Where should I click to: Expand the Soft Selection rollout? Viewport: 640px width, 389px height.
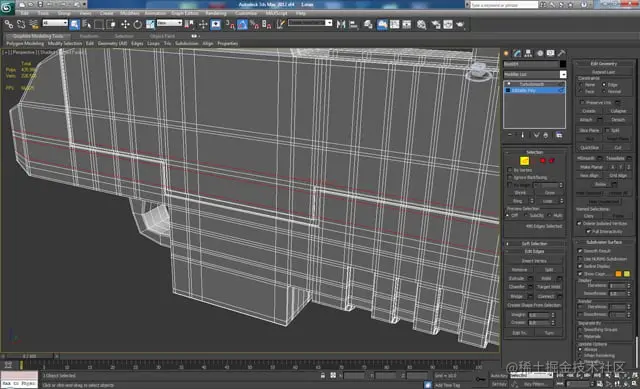534,244
